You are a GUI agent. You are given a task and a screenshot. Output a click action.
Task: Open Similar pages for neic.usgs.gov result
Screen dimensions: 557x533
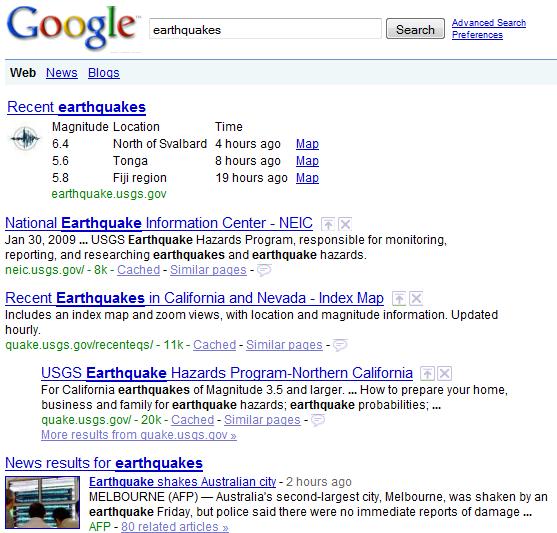click(x=208, y=270)
